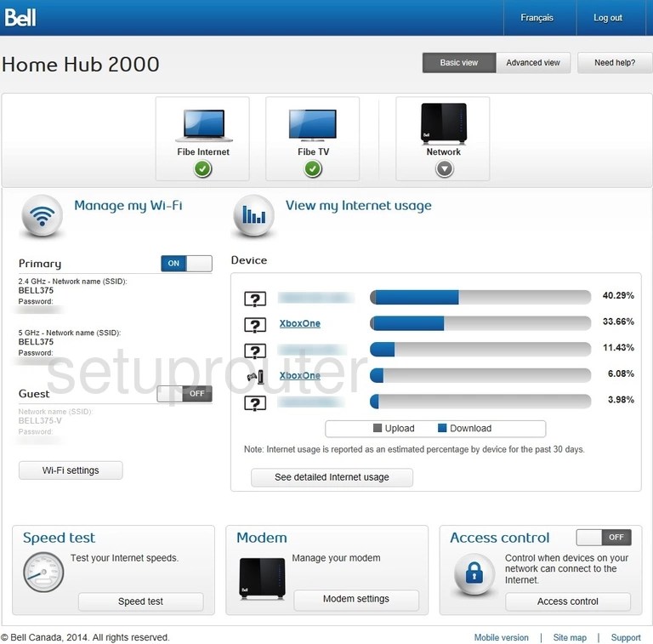Open blurred device name at 40.29%

tap(316, 298)
